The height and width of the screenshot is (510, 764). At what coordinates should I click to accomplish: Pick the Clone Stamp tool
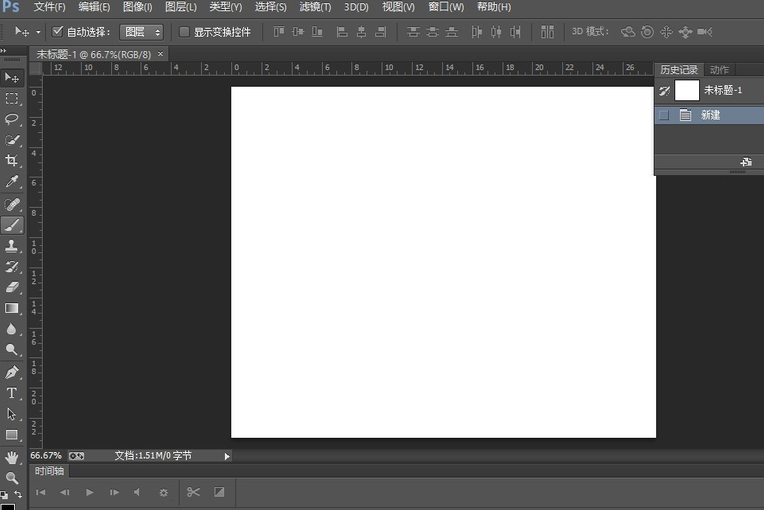coord(12,246)
